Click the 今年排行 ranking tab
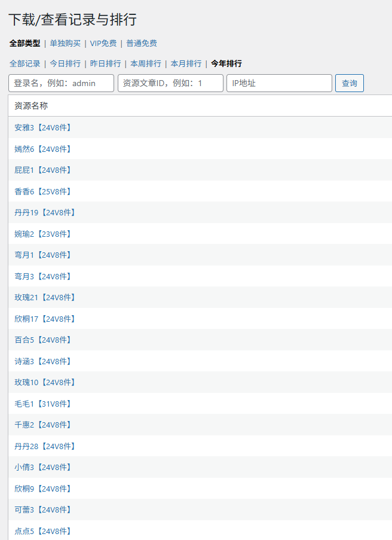392x540 pixels. [226, 63]
